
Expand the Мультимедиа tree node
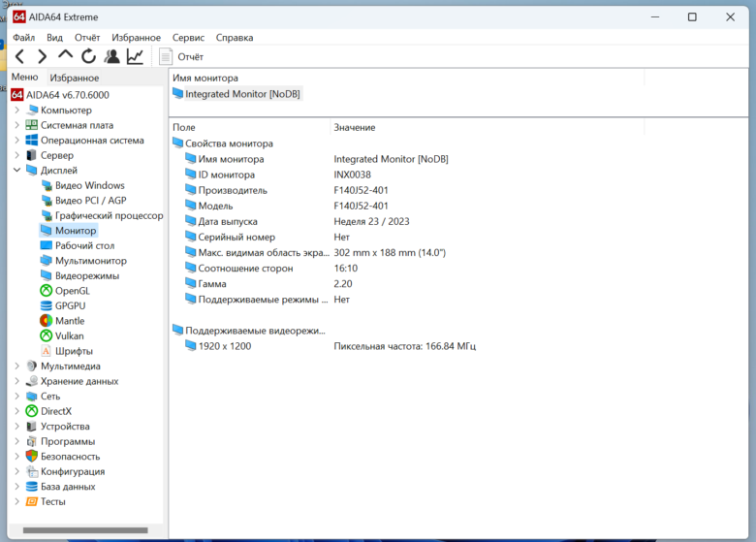[x=16, y=366]
